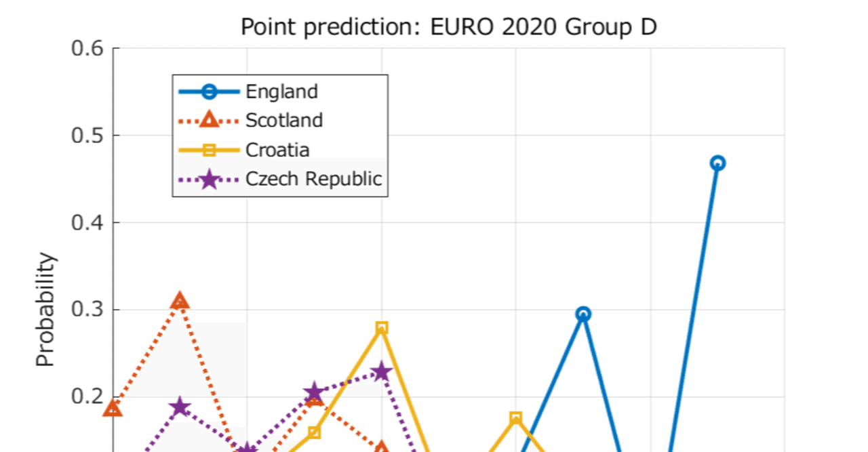The height and width of the screenshot is (452, 868).
Task: Click the 0.6 y-axis tick label
Action: point(86,49)
